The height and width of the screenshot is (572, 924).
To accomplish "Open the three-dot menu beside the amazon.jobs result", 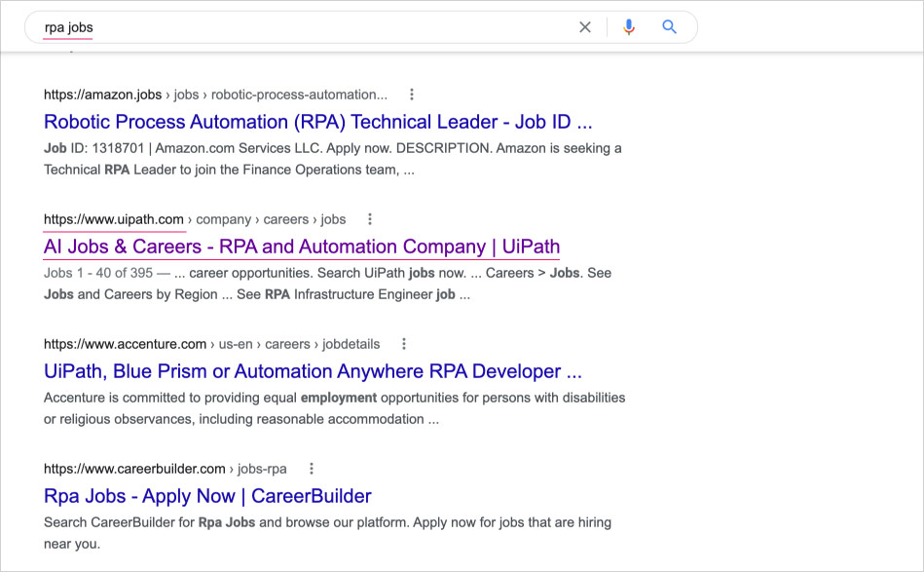I will (x=411, y=95).
